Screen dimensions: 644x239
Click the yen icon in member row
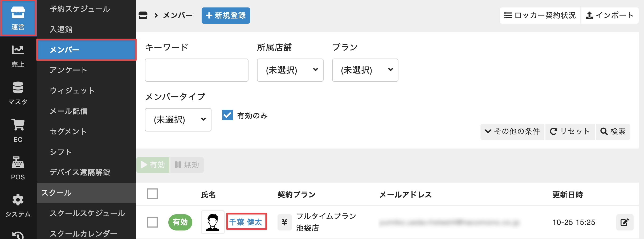click(x=284, y=222)
